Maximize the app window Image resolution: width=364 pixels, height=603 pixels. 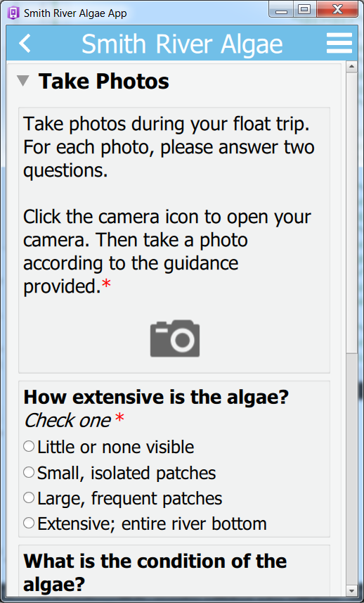coord(305,10)
